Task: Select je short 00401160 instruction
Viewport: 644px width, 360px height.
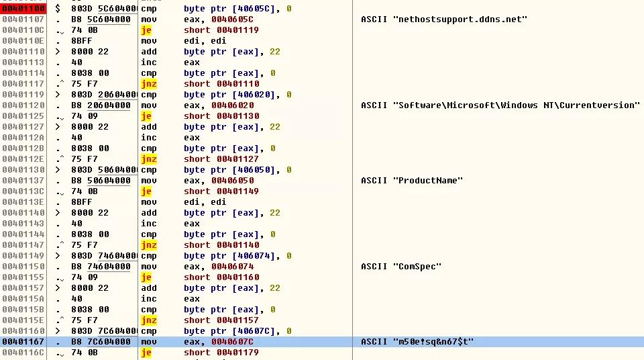Action: click(x=200, y=277)
